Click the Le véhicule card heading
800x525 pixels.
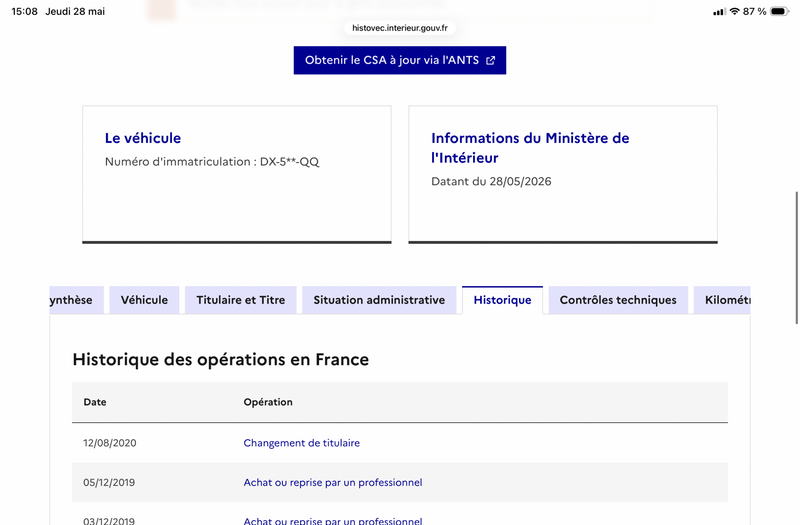pyautogui.click(x=143, y=138)
